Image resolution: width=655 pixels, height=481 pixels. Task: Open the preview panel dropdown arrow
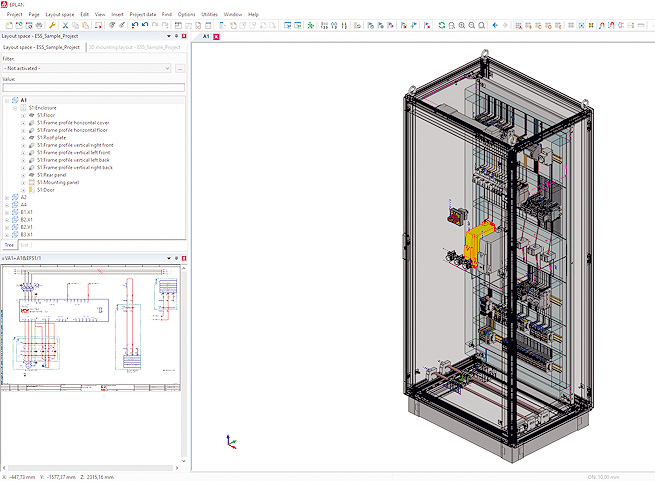pyautogui.click(x=169, y=258)
